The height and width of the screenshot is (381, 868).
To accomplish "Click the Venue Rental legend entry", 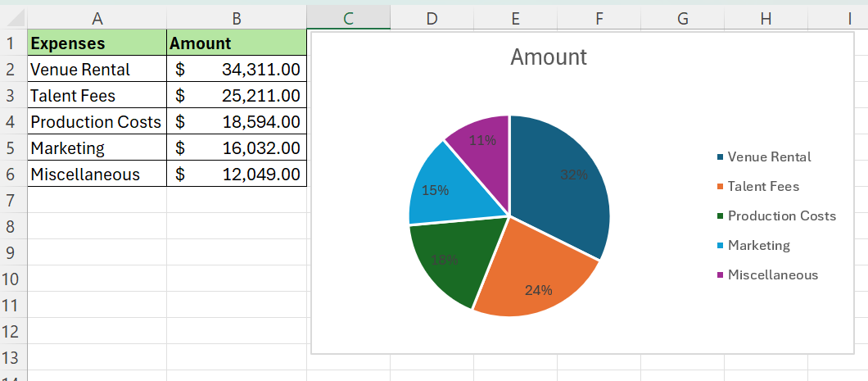I will 769,156.
